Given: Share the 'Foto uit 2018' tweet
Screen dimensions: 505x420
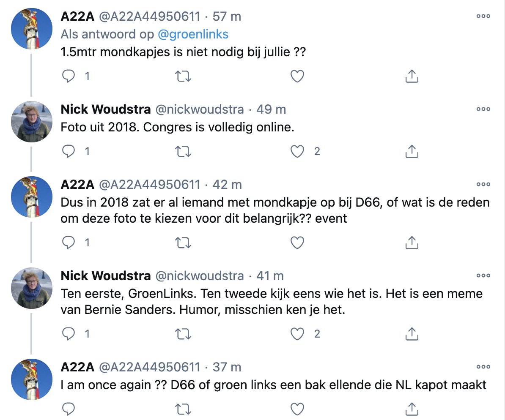Looking at the screenshot, I should [412, 151].
